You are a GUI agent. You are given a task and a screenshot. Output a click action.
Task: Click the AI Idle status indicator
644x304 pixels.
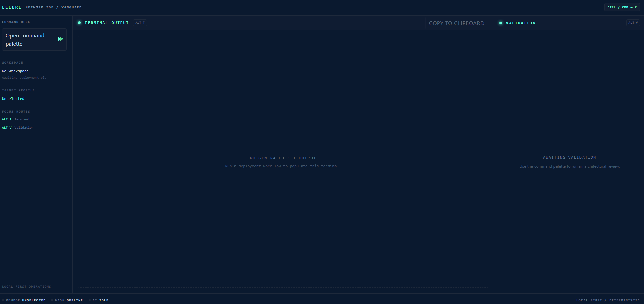(98, 300)
